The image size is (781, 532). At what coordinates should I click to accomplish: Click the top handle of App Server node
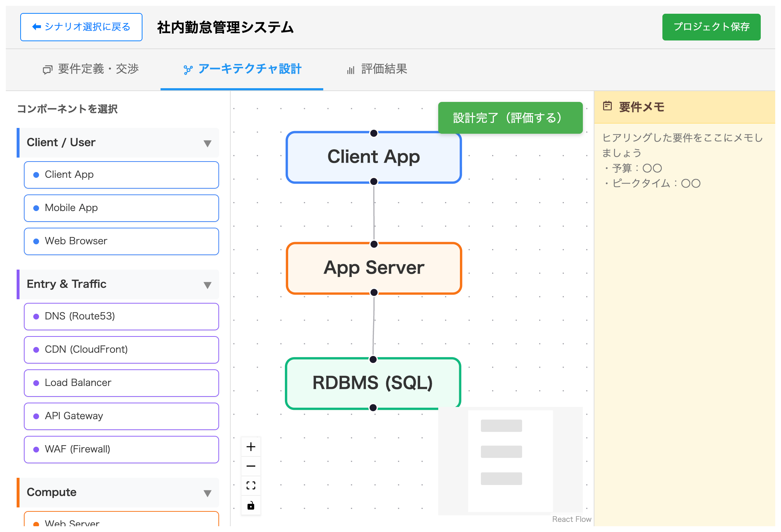point(374,244)
